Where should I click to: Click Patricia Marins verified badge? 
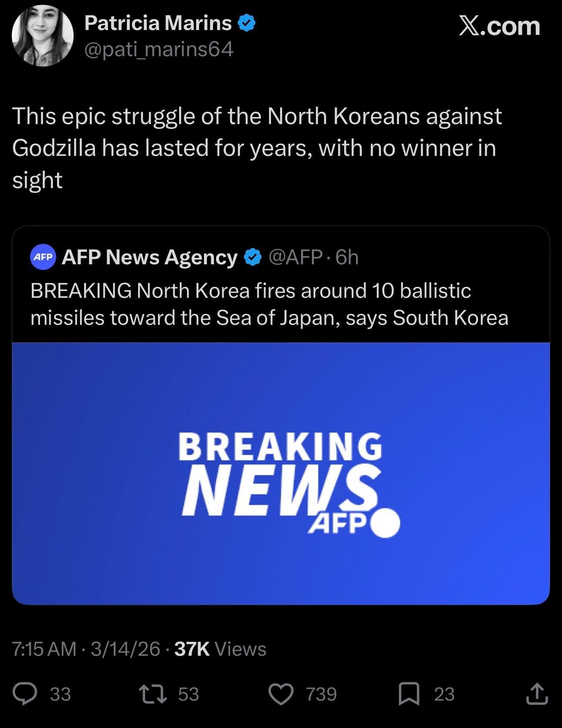[246, 23]
